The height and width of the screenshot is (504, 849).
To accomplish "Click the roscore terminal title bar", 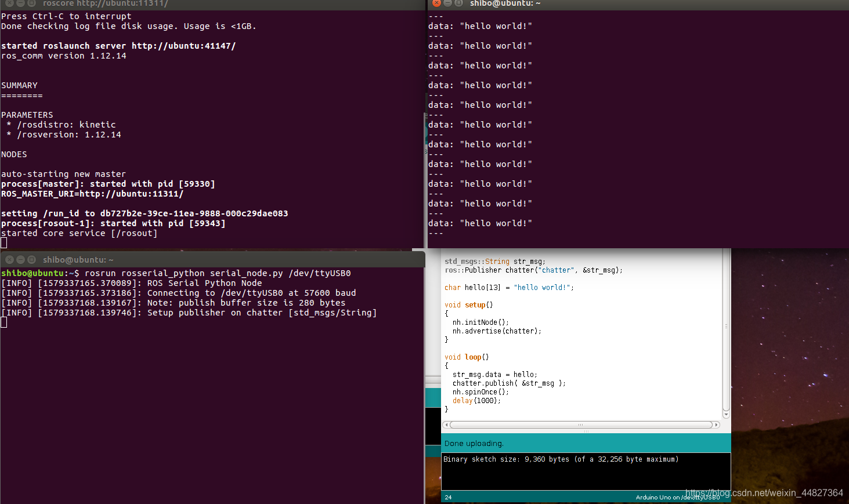I will [x=174, y=4].
